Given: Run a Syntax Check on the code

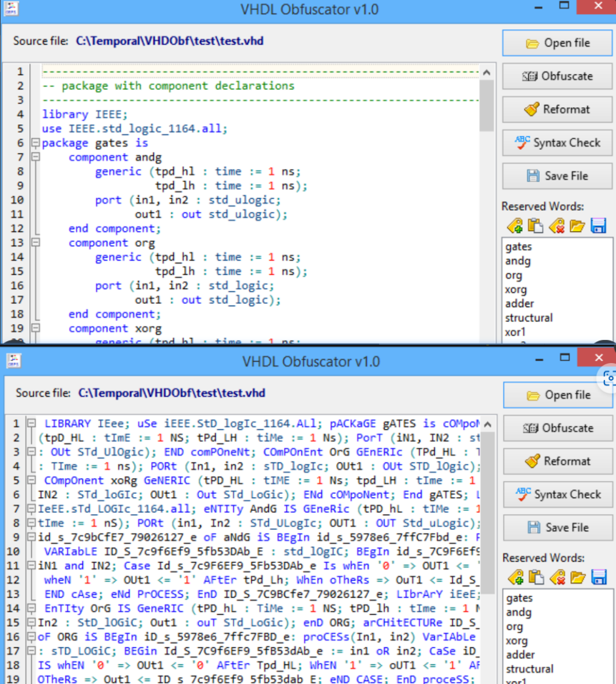Looking at the screenshot, I should tap(556, 143).
